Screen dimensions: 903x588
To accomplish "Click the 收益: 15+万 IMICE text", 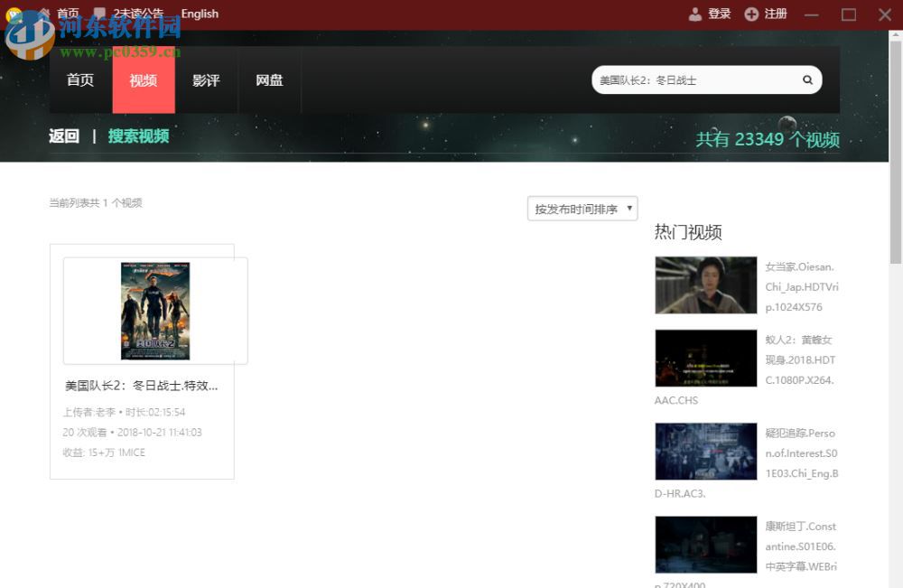I will coord(104,453).
